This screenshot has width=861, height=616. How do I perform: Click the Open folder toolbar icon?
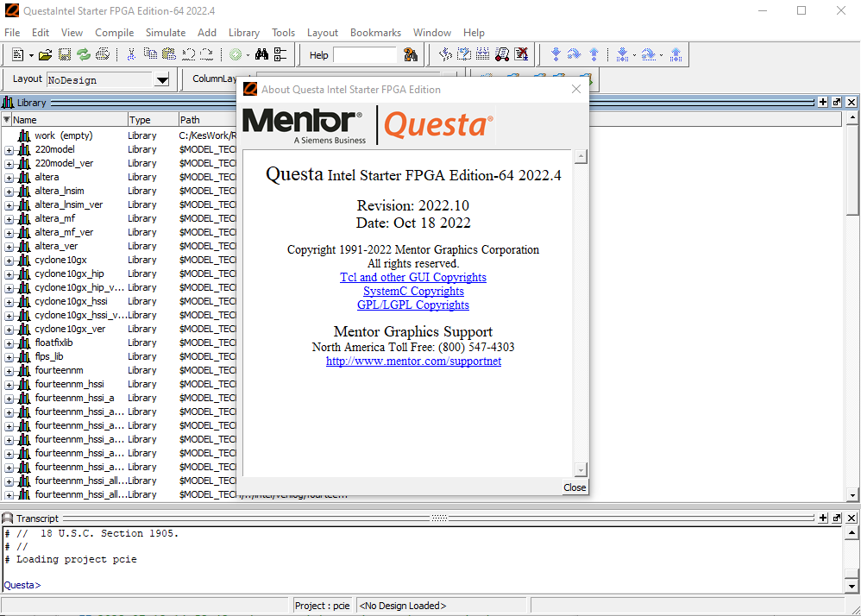click(45, 54)
